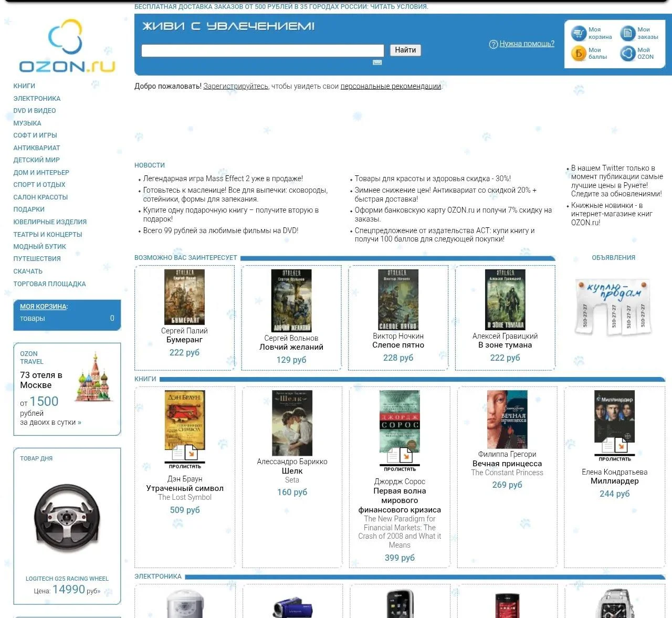
Task: Open the Книги category in sidebar
Action: coord(24,86)
